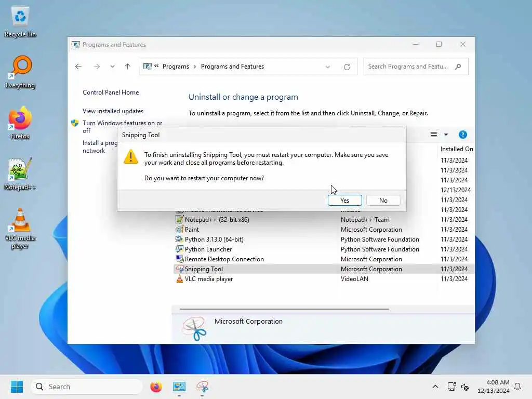This screenshot has width=532, height=399.
Task: Select Snipping Tool in the list
Action: (x=324, y=269)
